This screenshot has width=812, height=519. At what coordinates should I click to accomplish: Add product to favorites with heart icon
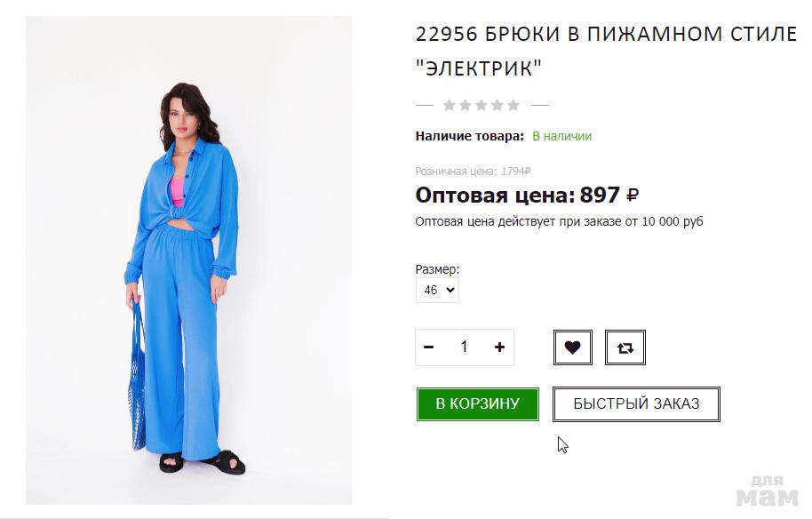tap(573, 347)
